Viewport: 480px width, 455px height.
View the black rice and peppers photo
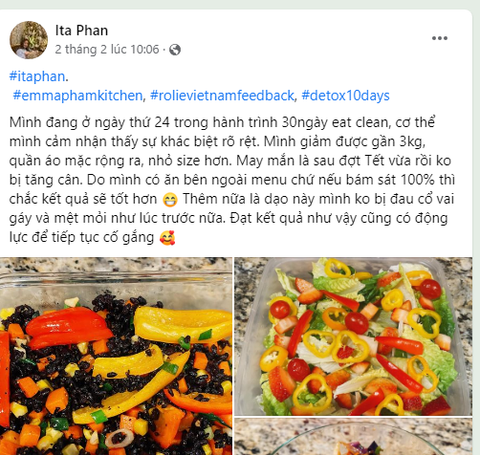coord(116,356)
